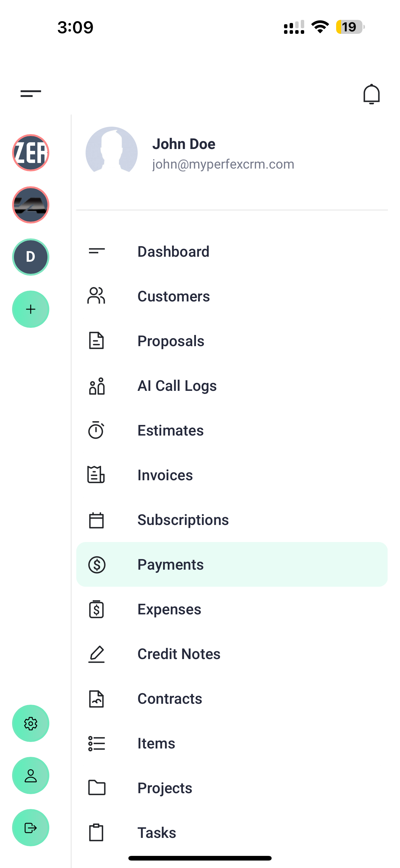
Task: Collapse the hamburger menu icon
Action: (31, 93)
